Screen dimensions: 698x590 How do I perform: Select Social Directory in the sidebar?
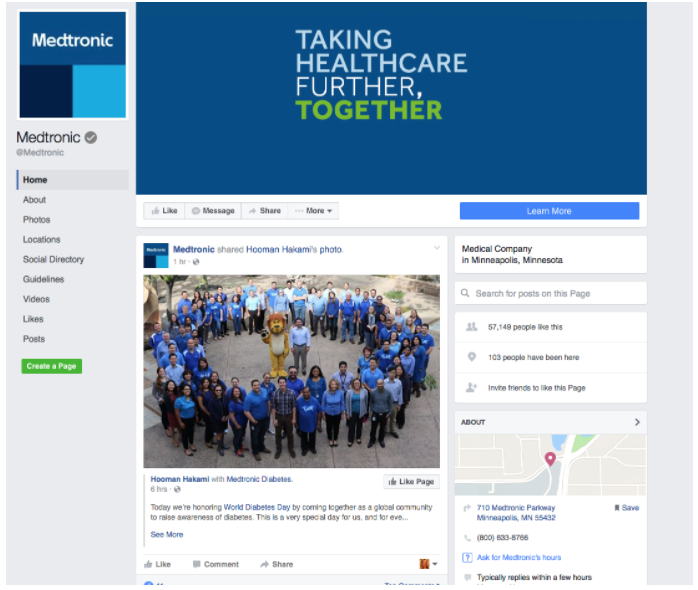53,259
